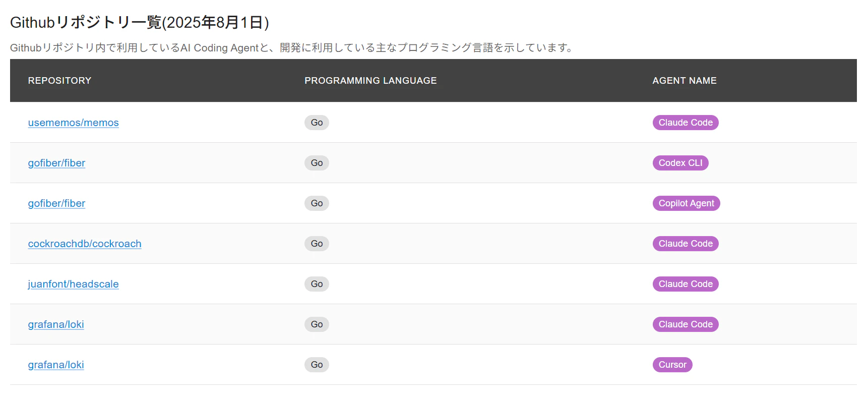The height and width of the screenshot is (396, 868).
Task: Open the usememos/memos repository link
Action: (73, 123)
